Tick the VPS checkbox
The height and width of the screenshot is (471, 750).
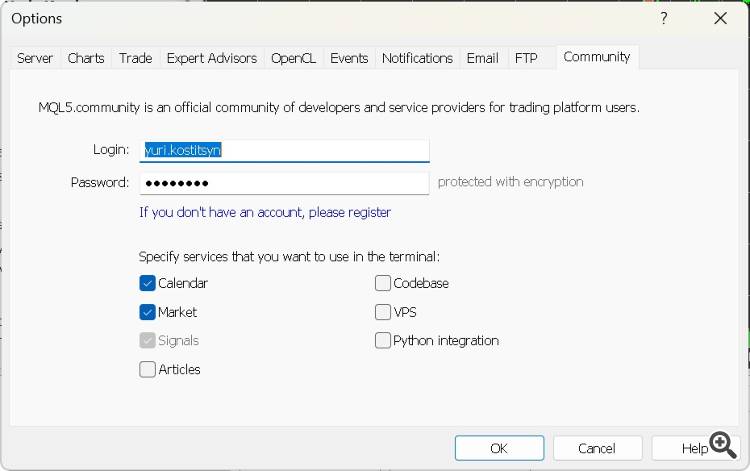pos(383,312)
